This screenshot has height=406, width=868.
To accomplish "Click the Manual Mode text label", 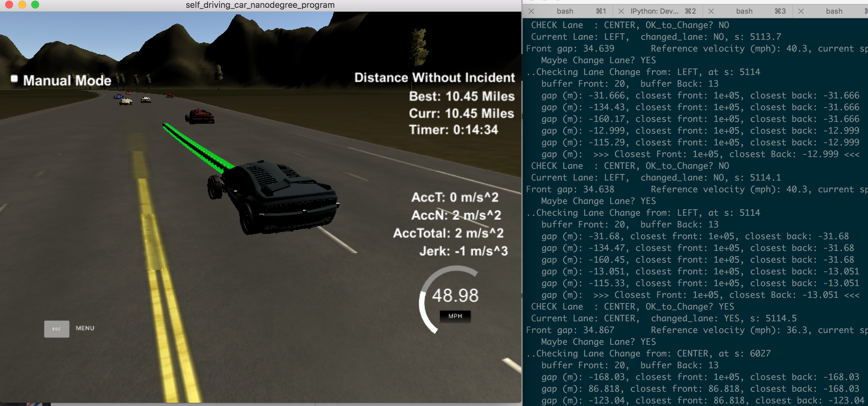I will point(67,80).
